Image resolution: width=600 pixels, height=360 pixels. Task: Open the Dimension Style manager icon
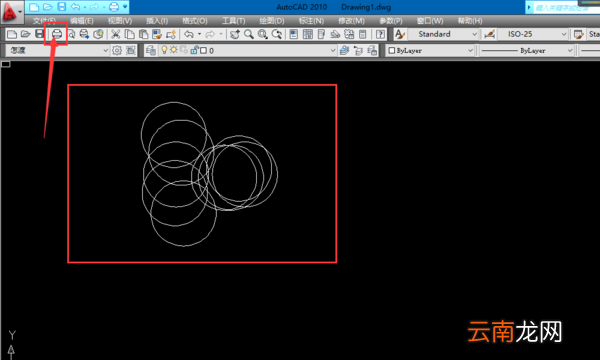coord(489,34)
